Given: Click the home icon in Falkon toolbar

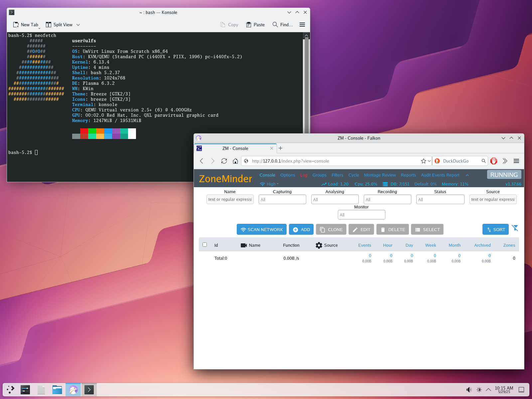Looking at the screenshot, I should pos(235,161).
